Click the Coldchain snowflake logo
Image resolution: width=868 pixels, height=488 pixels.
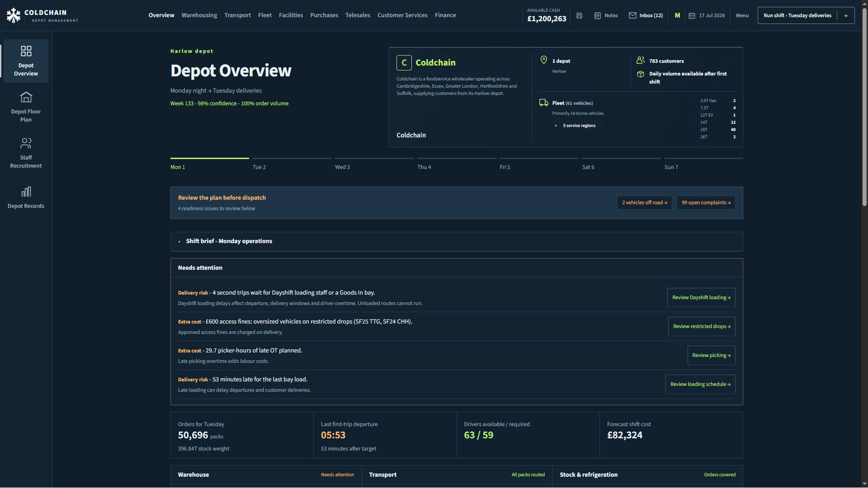[x=14, y=15]
